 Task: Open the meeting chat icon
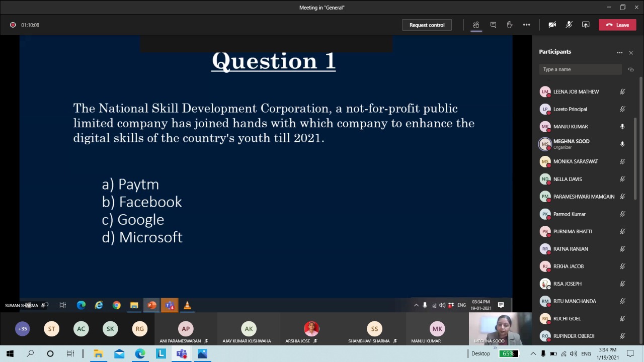pos(493,25)
